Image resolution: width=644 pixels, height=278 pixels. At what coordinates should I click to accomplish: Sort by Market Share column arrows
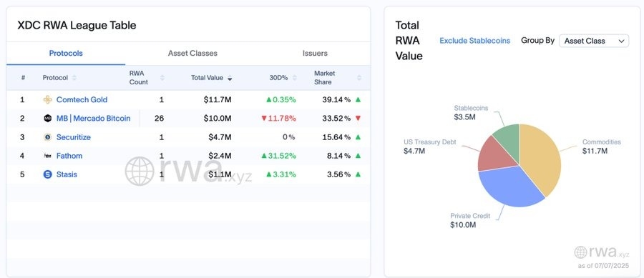[x=359, y=77]
